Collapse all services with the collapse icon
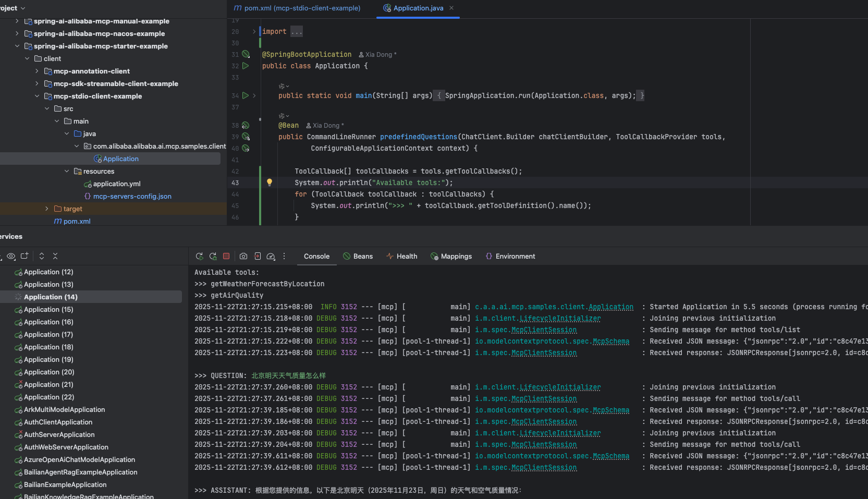868x499 pixels. tap(55, 256)
